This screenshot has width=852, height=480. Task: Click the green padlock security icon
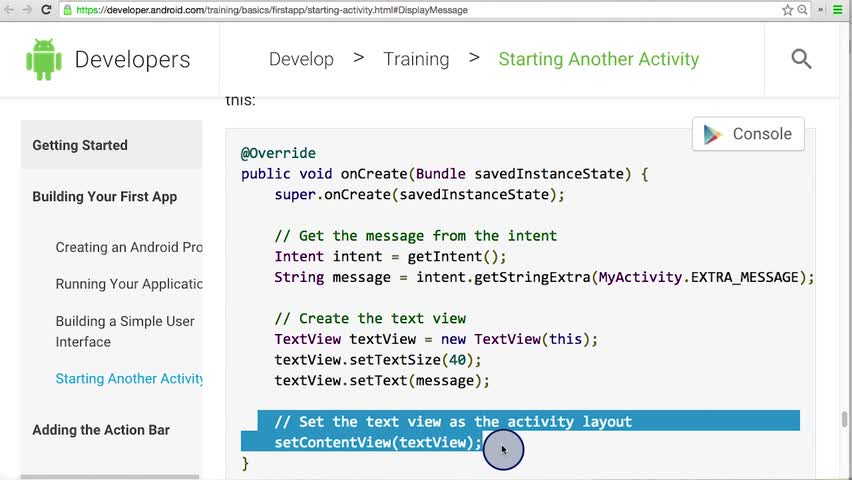67,10
